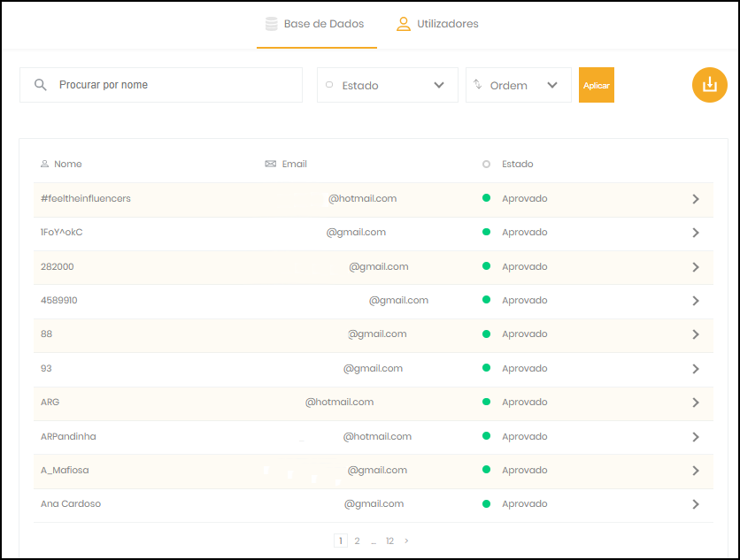Click next page arrow in pagination
This screenshot has height=560, width=740.
pyautogui.click(x=406, y=541)
